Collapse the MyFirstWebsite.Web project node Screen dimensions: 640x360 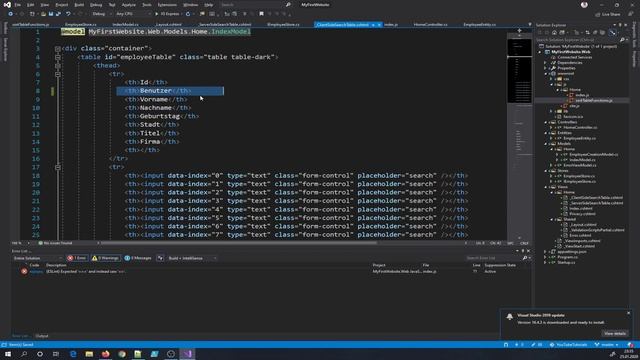(x=540, y=52)
